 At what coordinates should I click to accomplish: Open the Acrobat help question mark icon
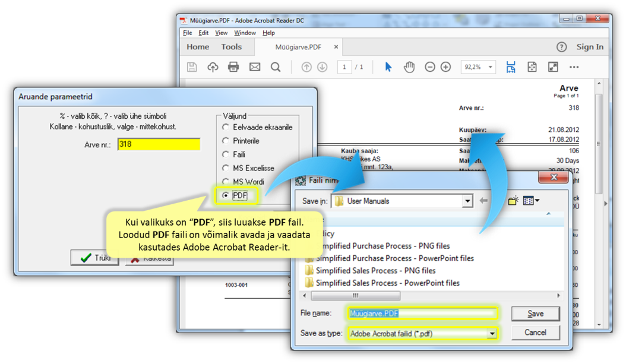click(x=562, y=47)
